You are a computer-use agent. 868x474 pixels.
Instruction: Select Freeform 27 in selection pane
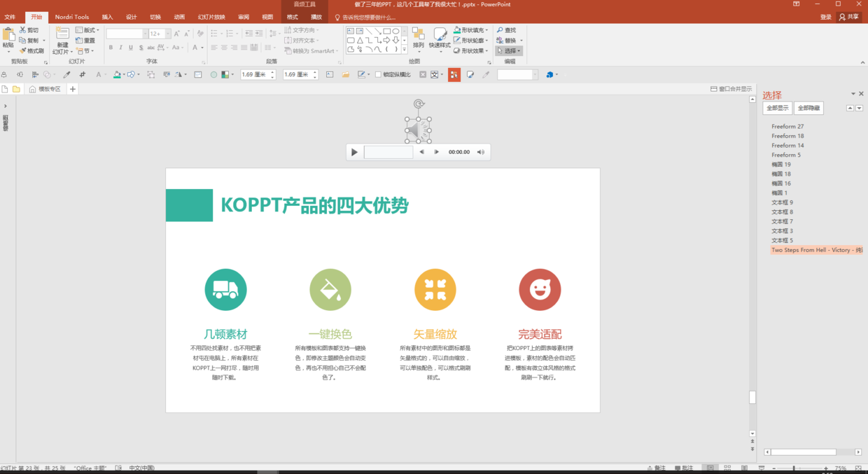[x=787, y=127]
